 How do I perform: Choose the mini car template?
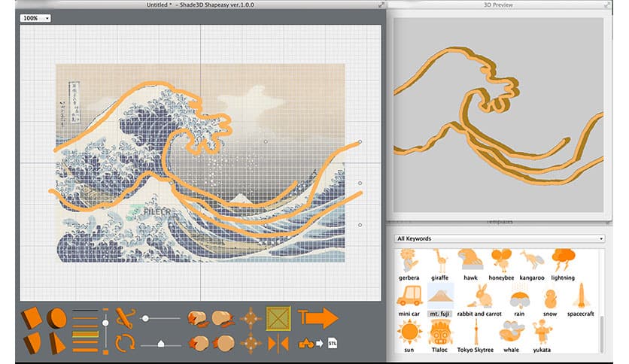[409, 301]
